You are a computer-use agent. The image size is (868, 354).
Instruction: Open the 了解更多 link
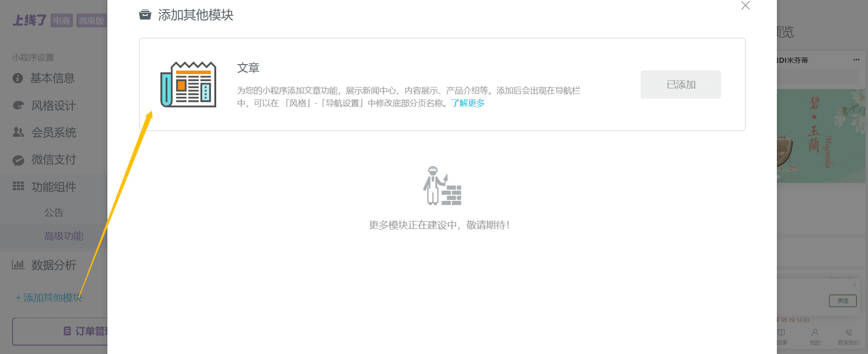(x=468, y=103)
